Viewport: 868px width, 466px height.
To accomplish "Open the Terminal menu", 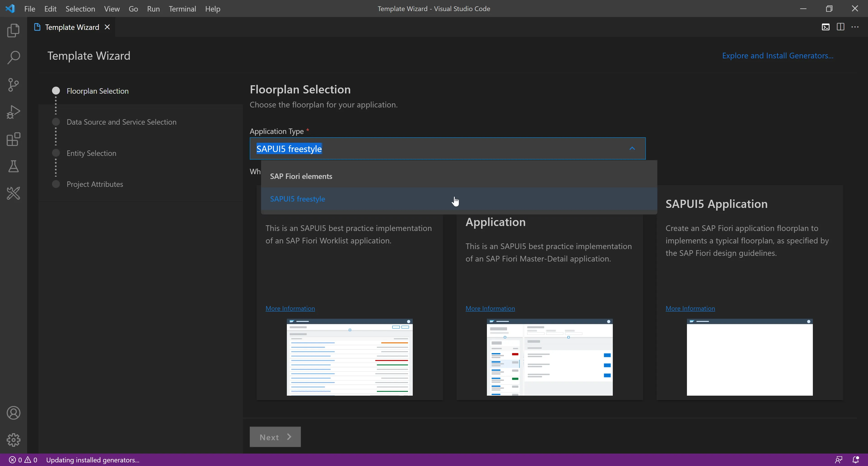I will tap(182, 9).
